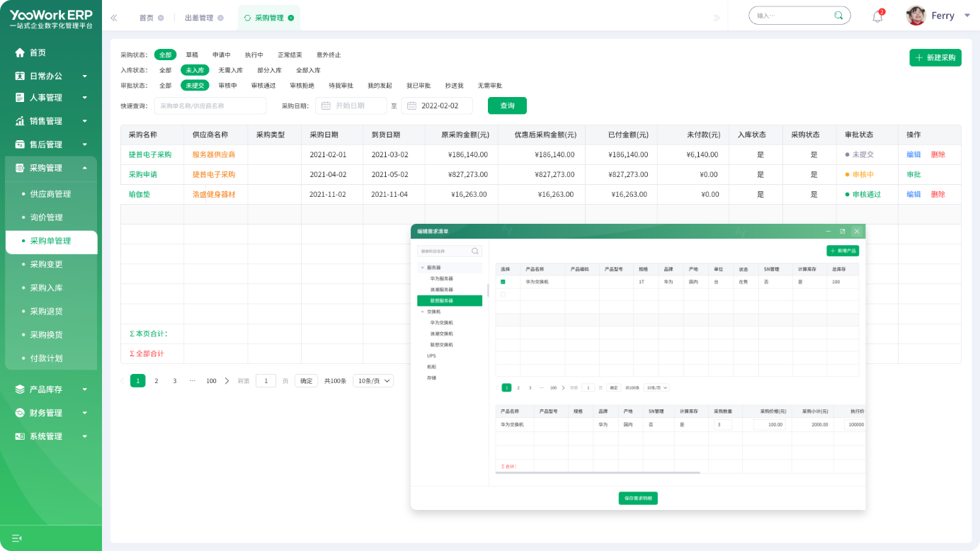The image size is (980, 551).
Task: Click the search magnifier in top bar
Action: pyautogui.click(x=838, y=16)
